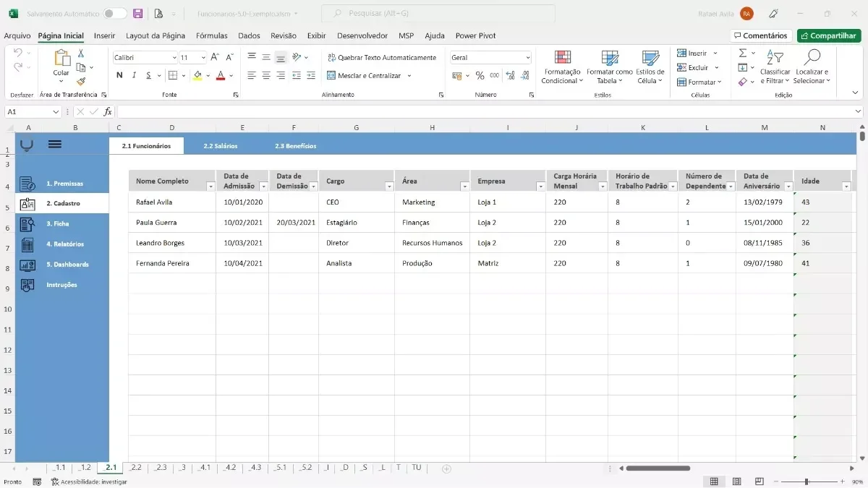Screen dimensions: 868x488
Task: Apply the yellow fill color bucket
Action: coord(197,75)
